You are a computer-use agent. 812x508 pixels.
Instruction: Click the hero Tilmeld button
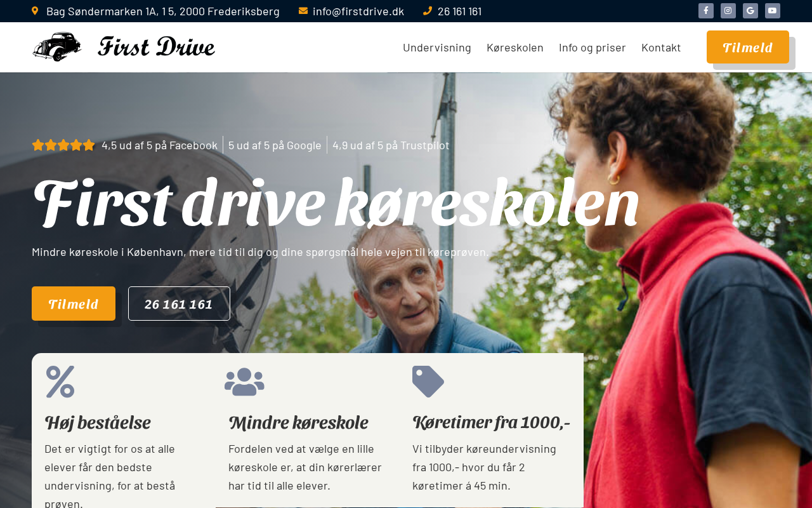point(74,304)
